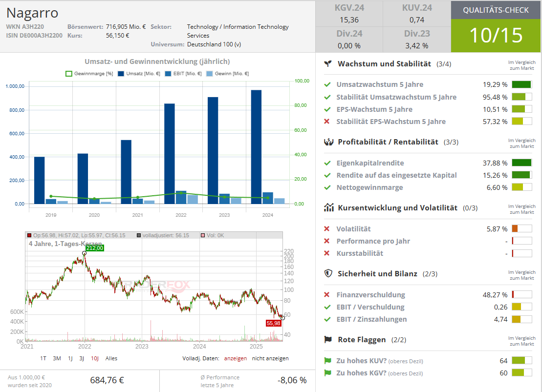Click the hands icon beside Profitabilität / Rentabilität

click(328, 142)
